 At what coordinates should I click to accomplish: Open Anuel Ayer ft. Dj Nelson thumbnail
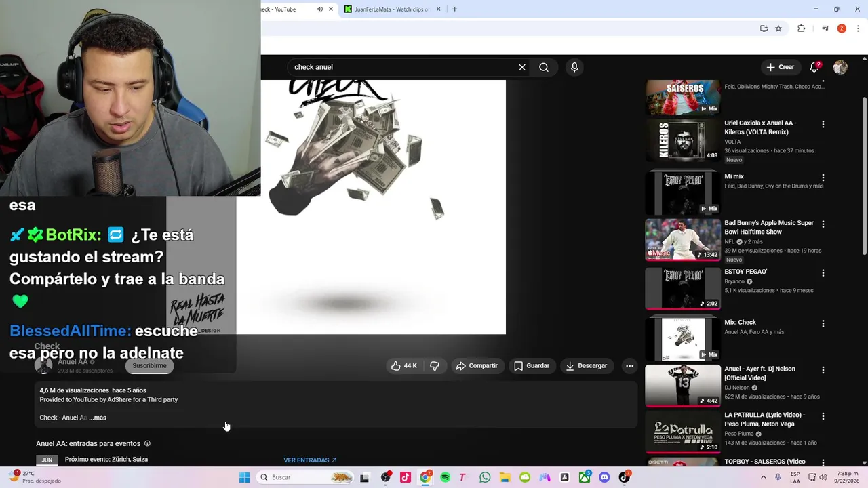tap(683, 386)
